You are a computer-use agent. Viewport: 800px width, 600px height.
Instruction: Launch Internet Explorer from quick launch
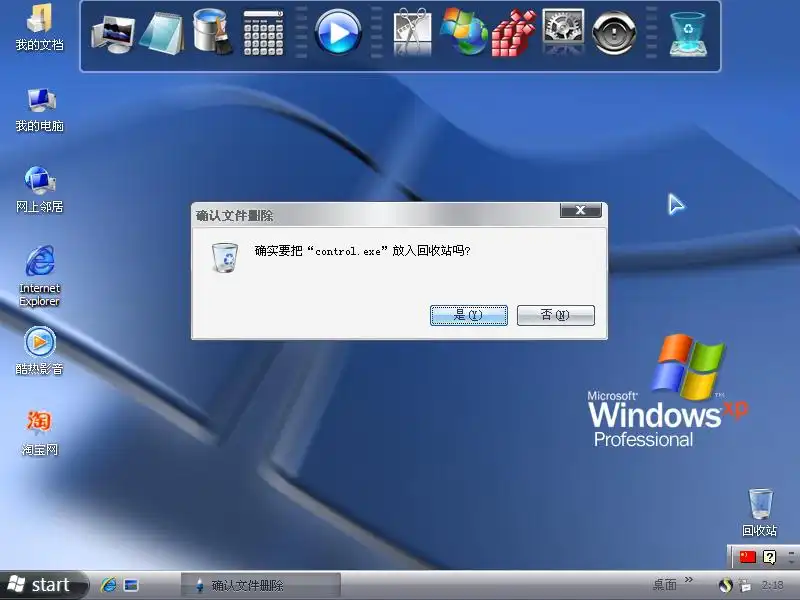coord(108,585)
